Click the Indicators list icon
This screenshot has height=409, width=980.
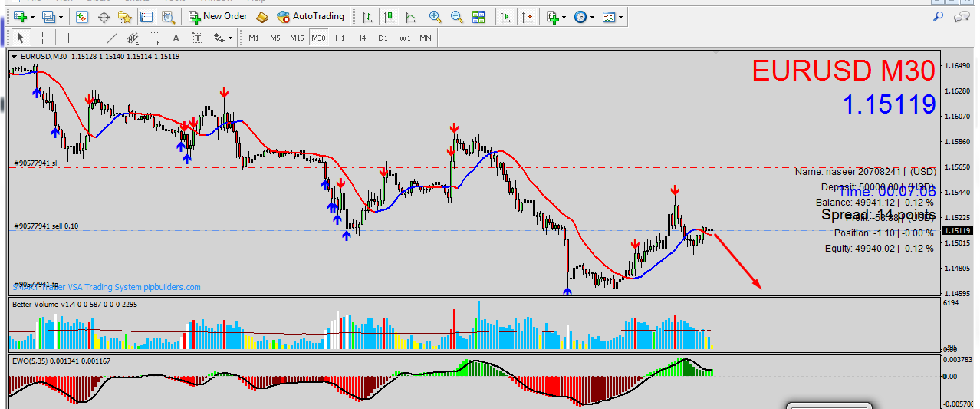tap(553, 16)
